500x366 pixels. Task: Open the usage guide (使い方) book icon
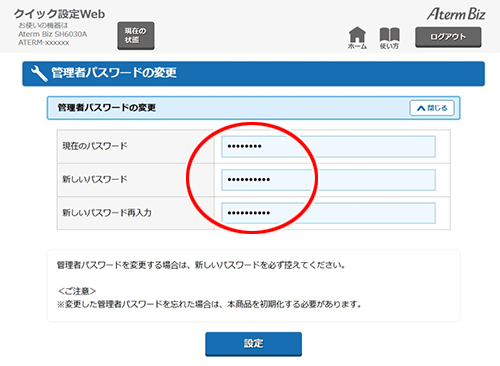point(389,38)
